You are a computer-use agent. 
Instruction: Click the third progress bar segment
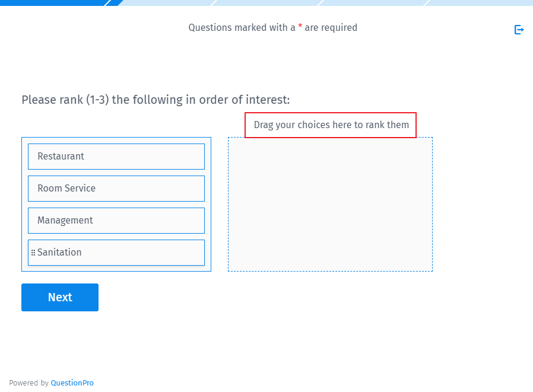click(267, 3)
